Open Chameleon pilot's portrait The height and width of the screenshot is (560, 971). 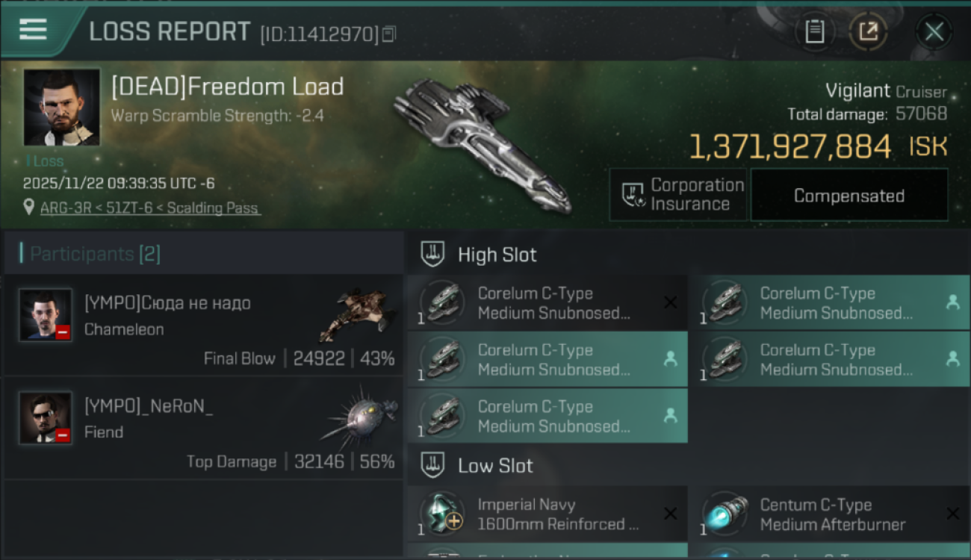pyautogui.click(x=46, y=314)
